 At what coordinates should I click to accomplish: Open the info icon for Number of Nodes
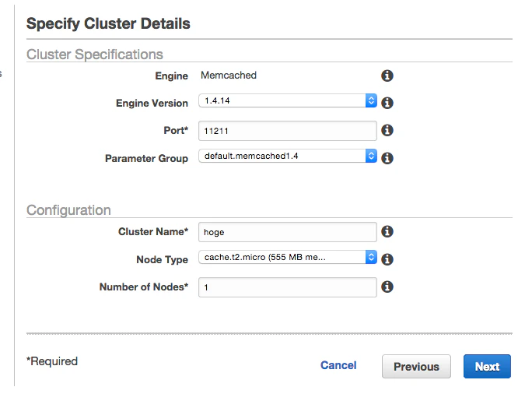click(387, 287)
